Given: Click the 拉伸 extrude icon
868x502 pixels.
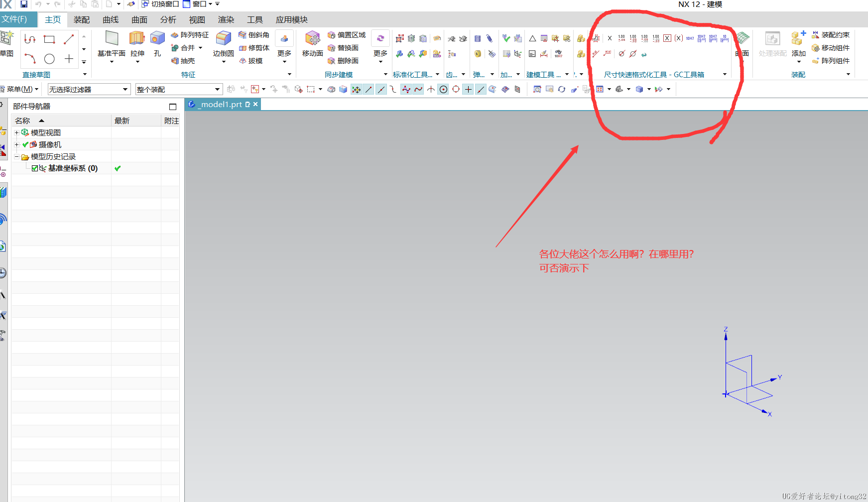Looking at the screenshot, I should click(x=137, y=38).
